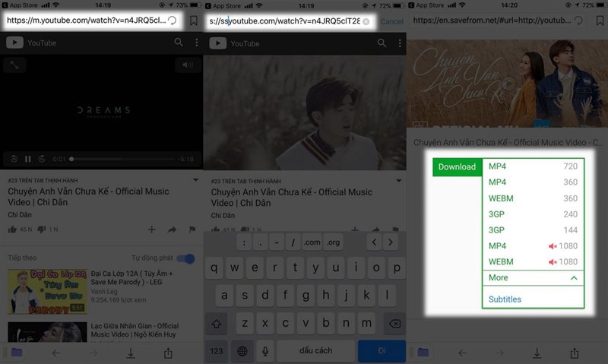This screenshot has height=364, width=608.
Task: Select 3GP 144 download option
Action: [x=533, y=230]
